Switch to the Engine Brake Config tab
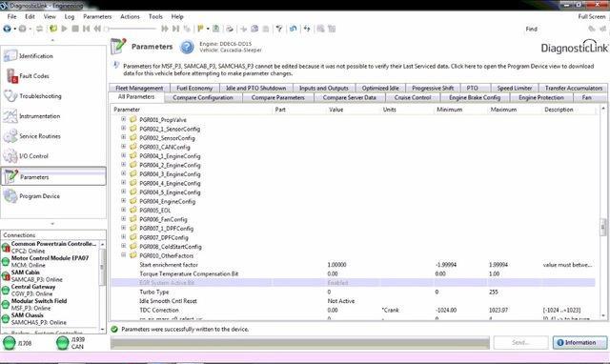The height and width of the screenshot is (364, 610). point(475,97)
